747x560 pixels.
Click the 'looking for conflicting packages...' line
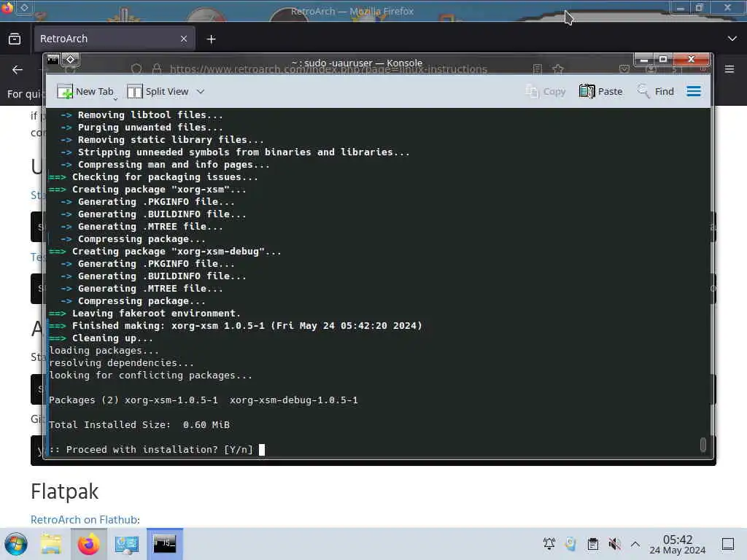click(150, 376)
